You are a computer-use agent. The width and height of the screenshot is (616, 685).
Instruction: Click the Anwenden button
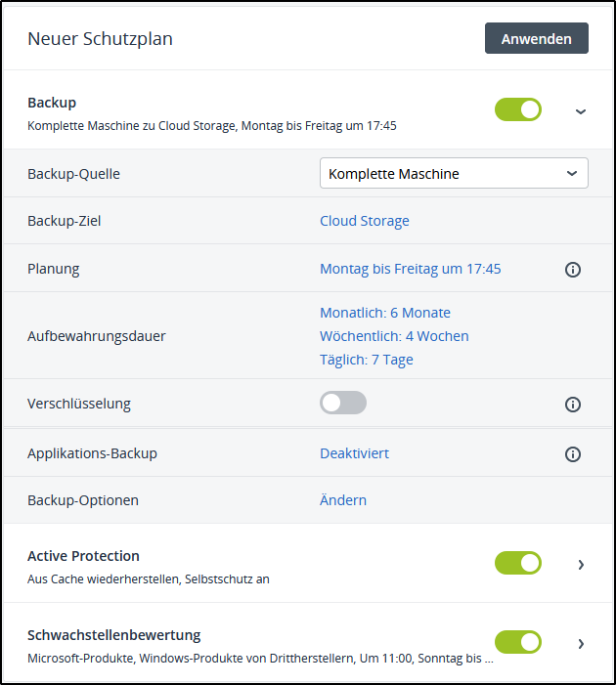tap(536, 39)
